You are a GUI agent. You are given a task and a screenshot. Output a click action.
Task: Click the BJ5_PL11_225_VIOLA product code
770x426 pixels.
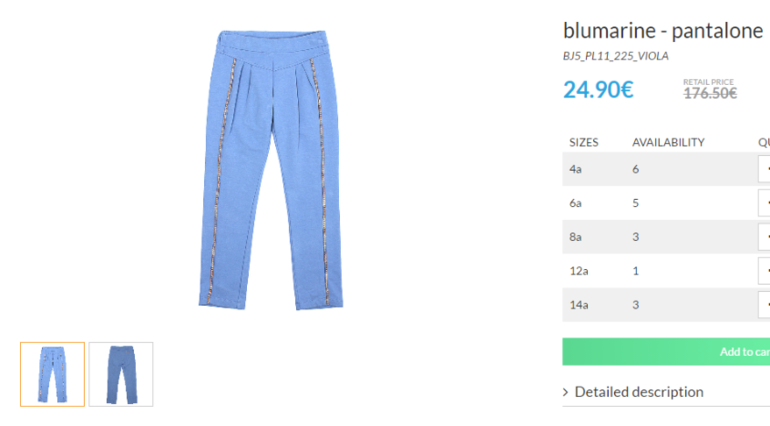point(616,56)
